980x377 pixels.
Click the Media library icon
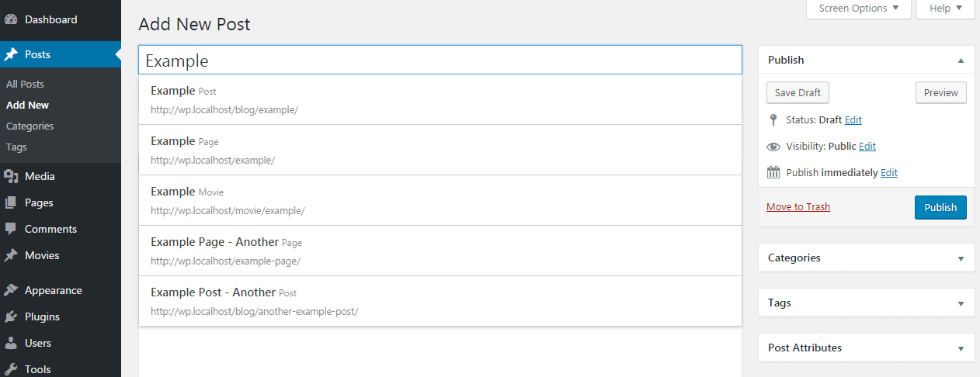click(11, 176)
